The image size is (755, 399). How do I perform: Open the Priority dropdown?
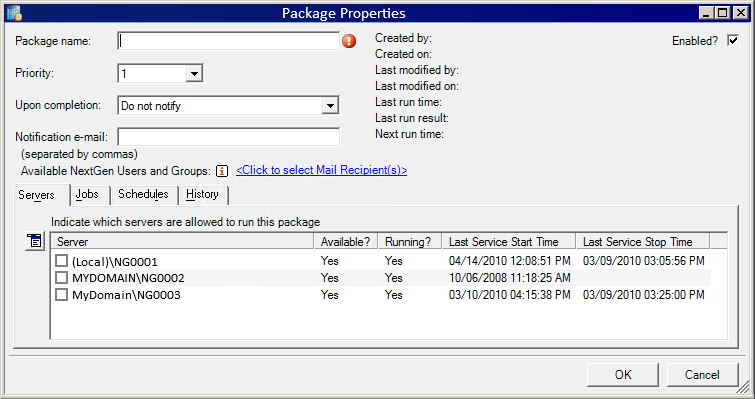pyautogui.click(x=194, y=74)
